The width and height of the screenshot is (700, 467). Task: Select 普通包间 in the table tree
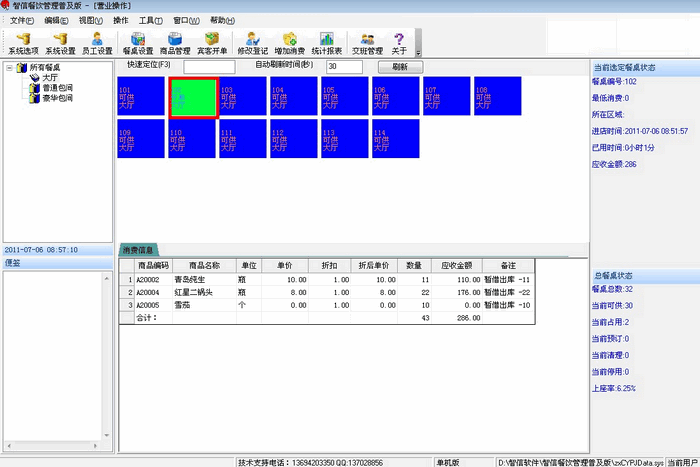point(56,88)
